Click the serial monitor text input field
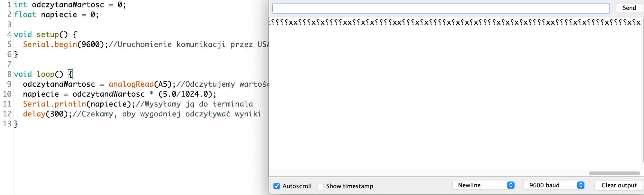Viewport: 644px width, 195px height. click(440, 8)
